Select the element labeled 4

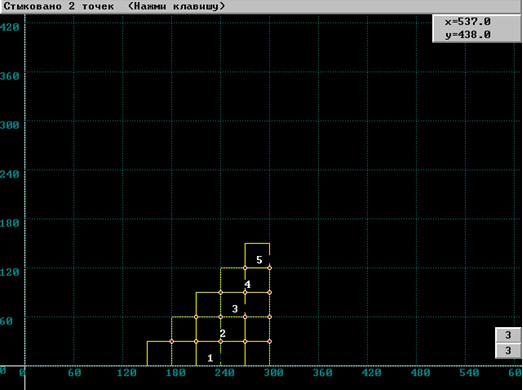click(247, 284)
